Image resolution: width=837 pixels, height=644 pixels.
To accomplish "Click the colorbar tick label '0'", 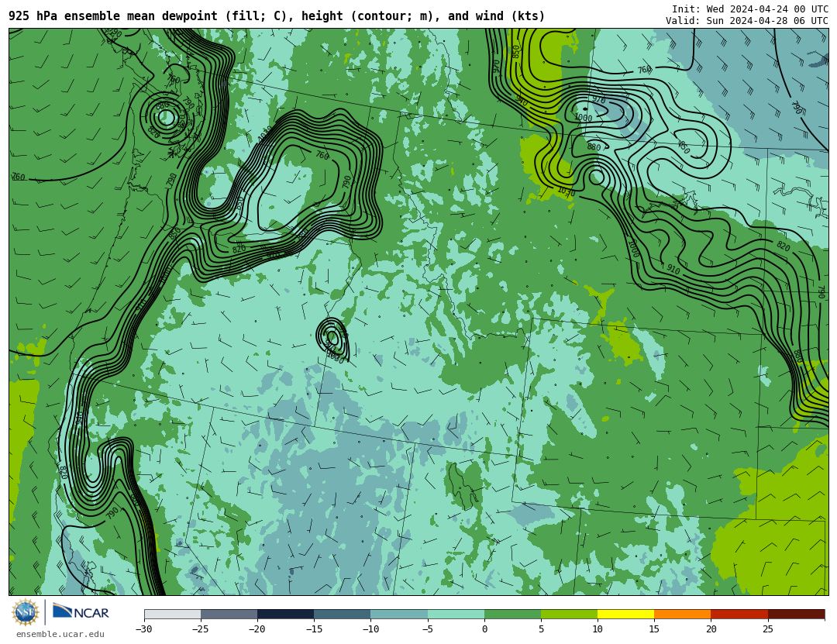I will click(x=484, y=629).
